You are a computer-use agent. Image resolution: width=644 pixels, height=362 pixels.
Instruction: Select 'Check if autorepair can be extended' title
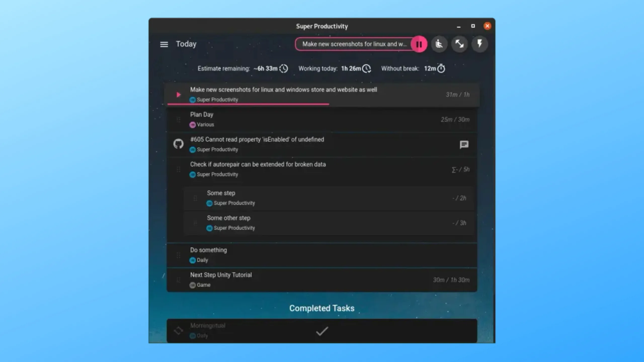[258, 164]
